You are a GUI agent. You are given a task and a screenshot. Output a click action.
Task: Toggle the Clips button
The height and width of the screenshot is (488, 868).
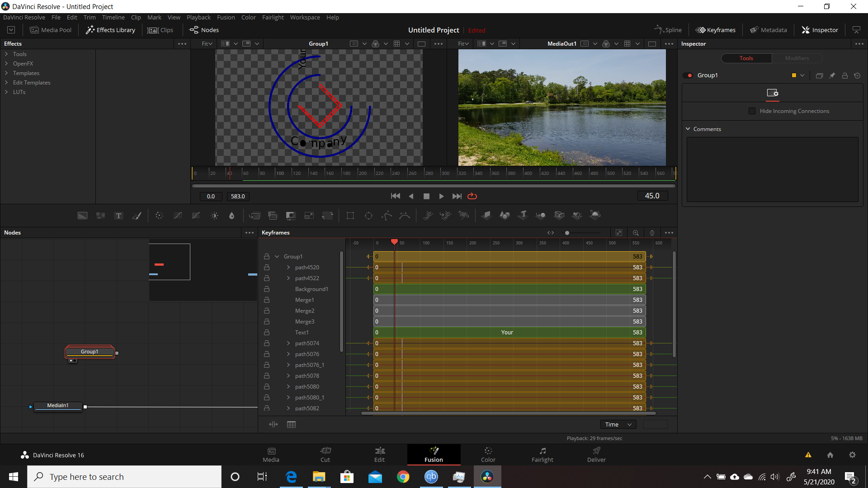pyautogui.click(x=161, y=30)
